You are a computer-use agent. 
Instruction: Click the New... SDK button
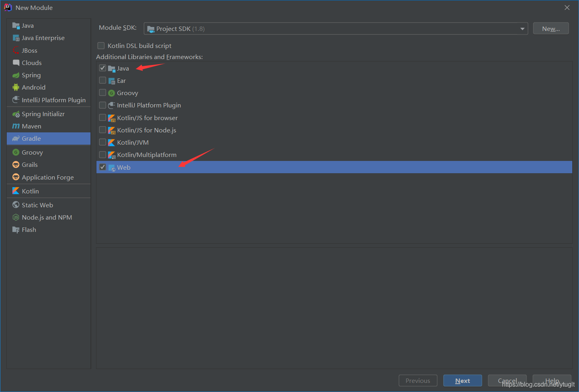click(551, 29)
